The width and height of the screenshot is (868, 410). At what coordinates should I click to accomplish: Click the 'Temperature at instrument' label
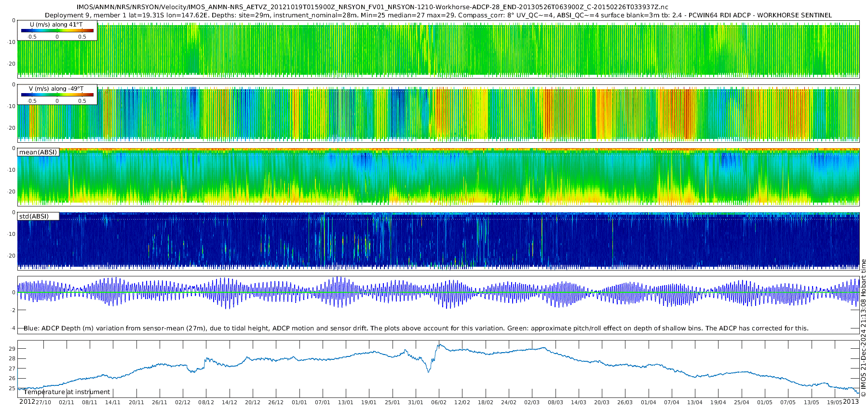click(x=67, y=392)
